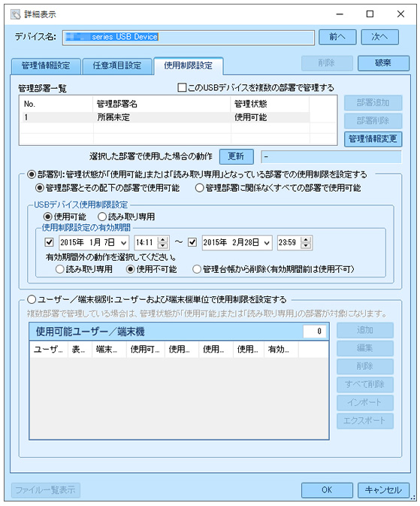Screen dimensions: 420x506
Task: Click the 破棄 button
Action: 383,63
